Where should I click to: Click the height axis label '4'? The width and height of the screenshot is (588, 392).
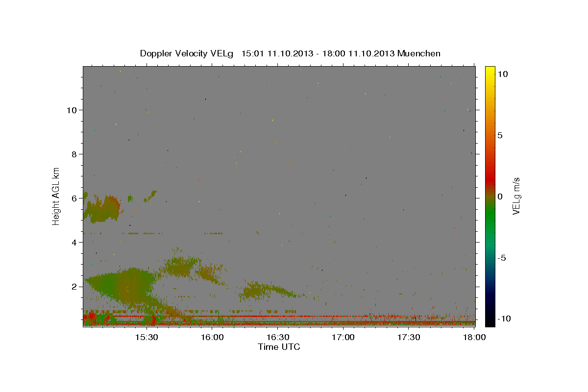(73, 242)
